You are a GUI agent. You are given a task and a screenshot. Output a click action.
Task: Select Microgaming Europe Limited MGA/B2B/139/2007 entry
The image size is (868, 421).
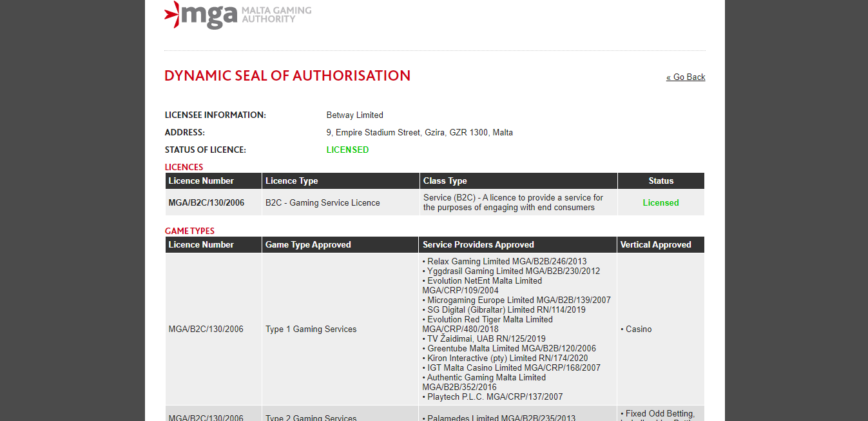(x=517, y=300)
